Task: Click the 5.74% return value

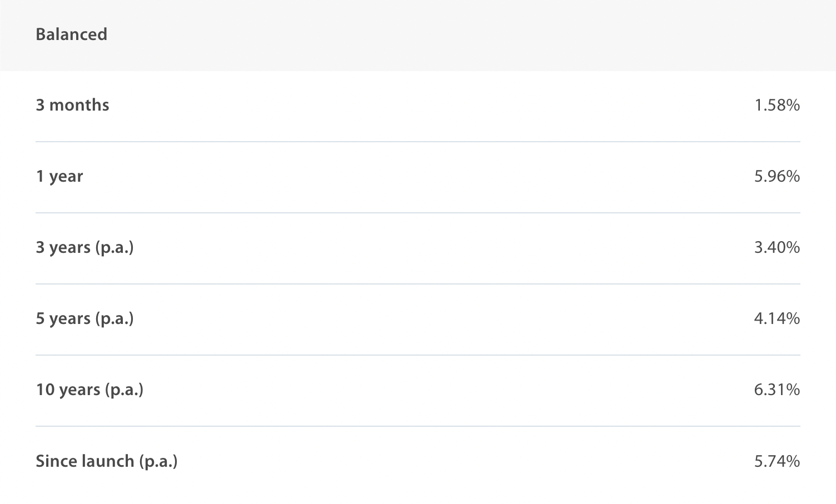Action: coord(777,461)
